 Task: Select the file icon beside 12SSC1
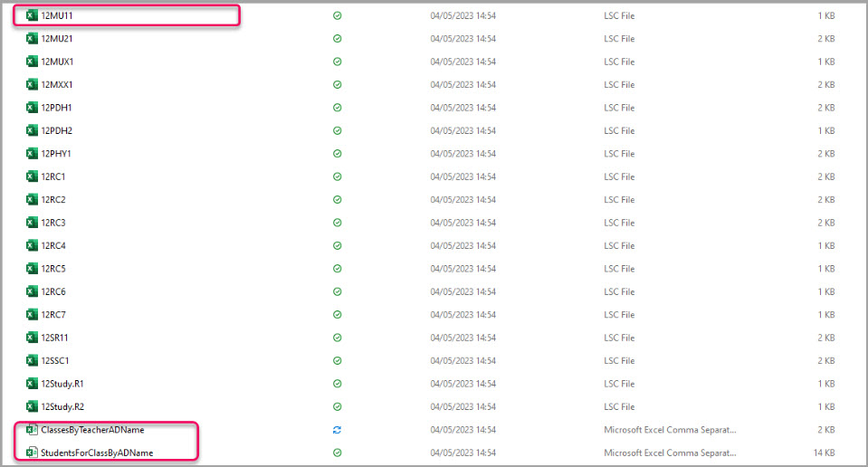tap(32, 360)
